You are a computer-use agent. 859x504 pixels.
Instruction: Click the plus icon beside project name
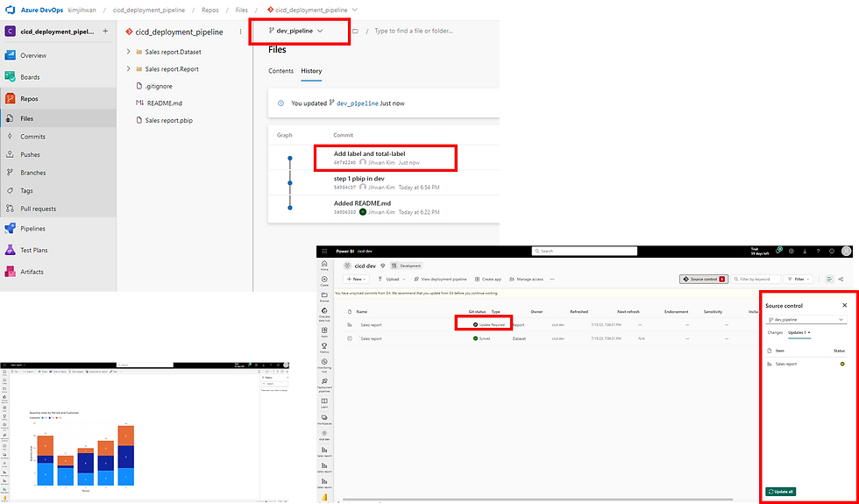[105, 32]
